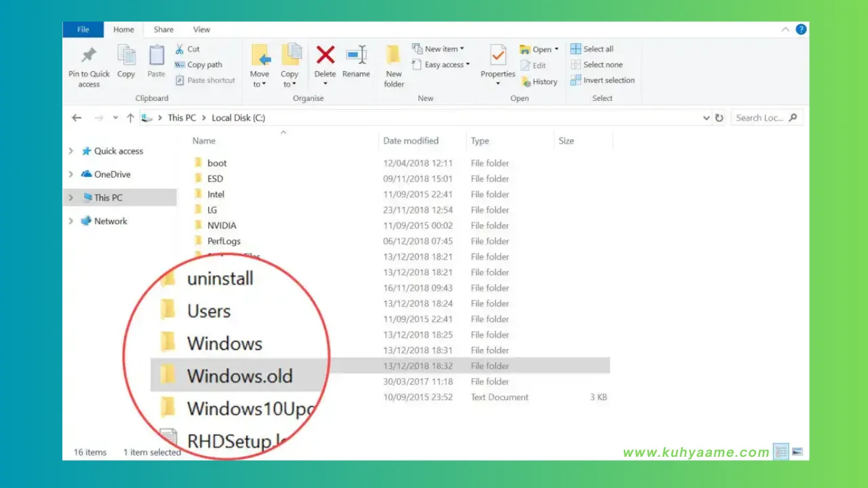Viewport: 868px width, 488px height.
Task: Select the Users folder
Action: tap(209, 311)
